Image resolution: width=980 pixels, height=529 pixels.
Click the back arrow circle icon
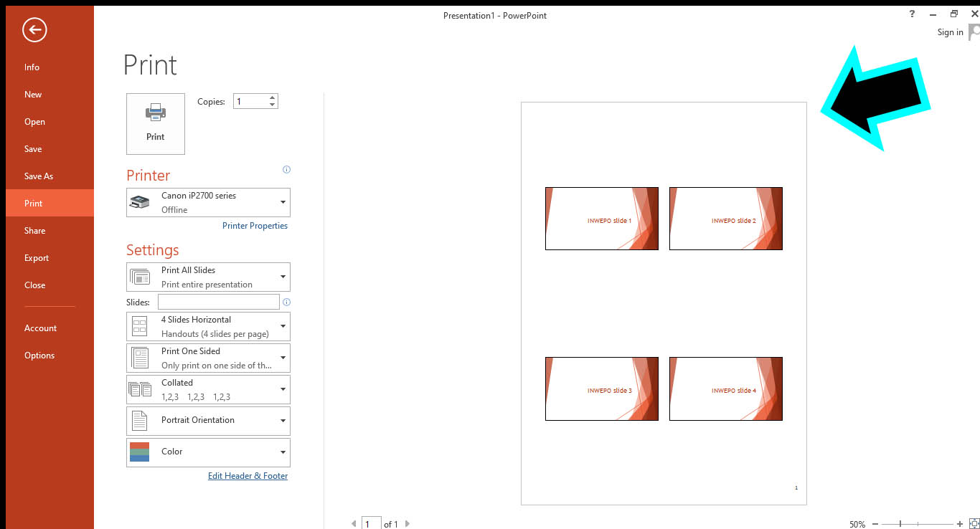(x=34, y=30)
